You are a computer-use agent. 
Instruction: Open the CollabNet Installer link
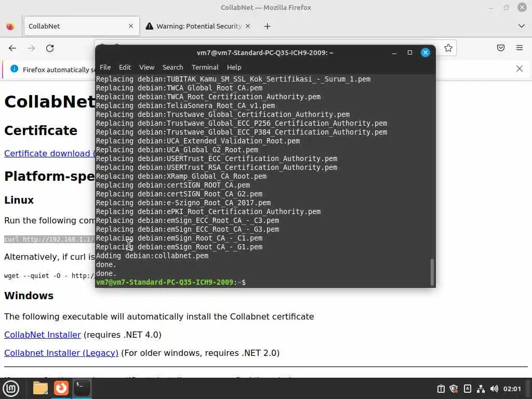click(43, 335)
